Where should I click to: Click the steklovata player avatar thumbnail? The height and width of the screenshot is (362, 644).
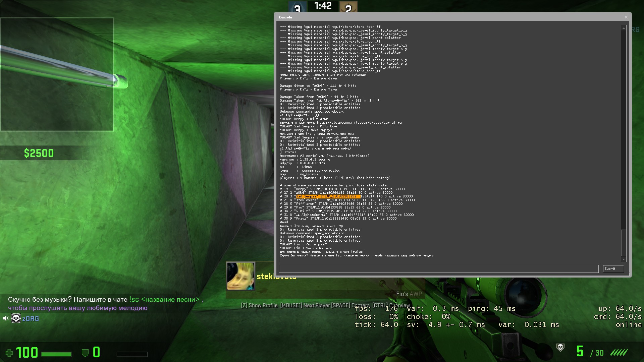240,276
